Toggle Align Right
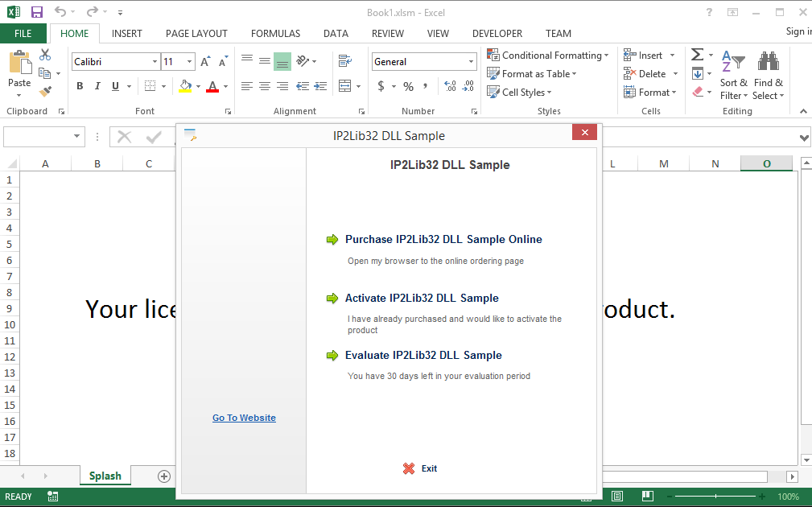This screenshot has width=812, height=507. 282,86
